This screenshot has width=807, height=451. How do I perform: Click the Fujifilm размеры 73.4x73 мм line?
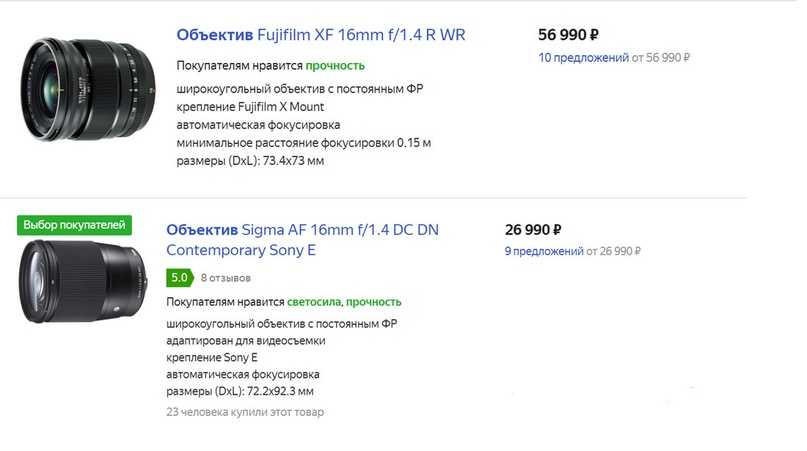(250, 161)
